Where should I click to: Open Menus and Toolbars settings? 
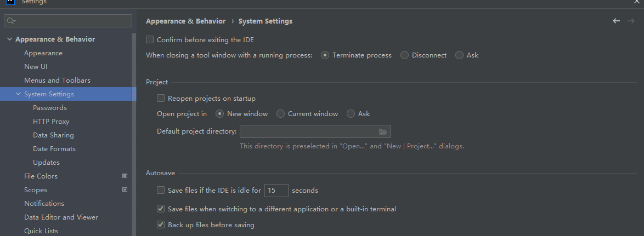57,80
